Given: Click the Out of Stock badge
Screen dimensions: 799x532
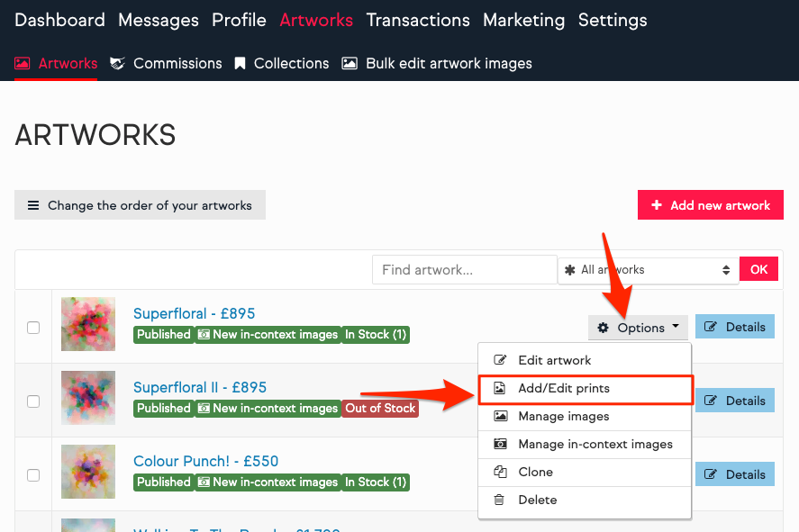Looking at the screenshot, I should point(380,409).
